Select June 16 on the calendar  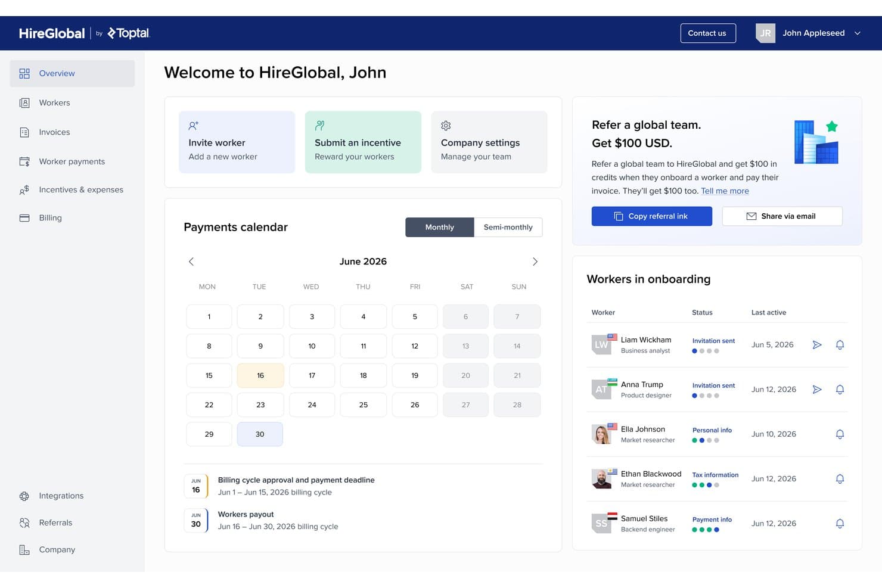point(260,375)
